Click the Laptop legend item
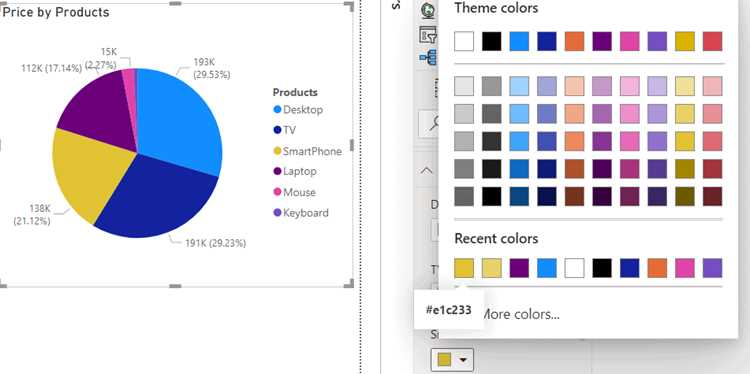Viewport: 750px width, 374px height. click(295, 171)
